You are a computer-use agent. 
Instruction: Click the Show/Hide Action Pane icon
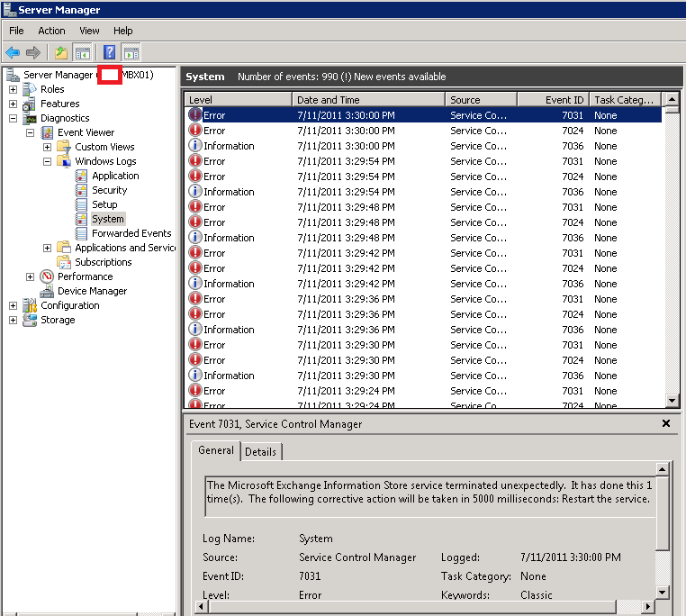tap(131, 53)
